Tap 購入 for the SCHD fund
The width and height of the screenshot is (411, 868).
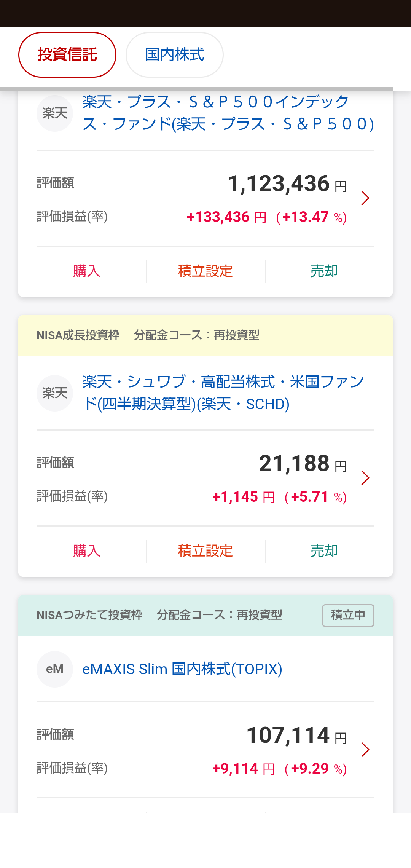coord(87,551)
